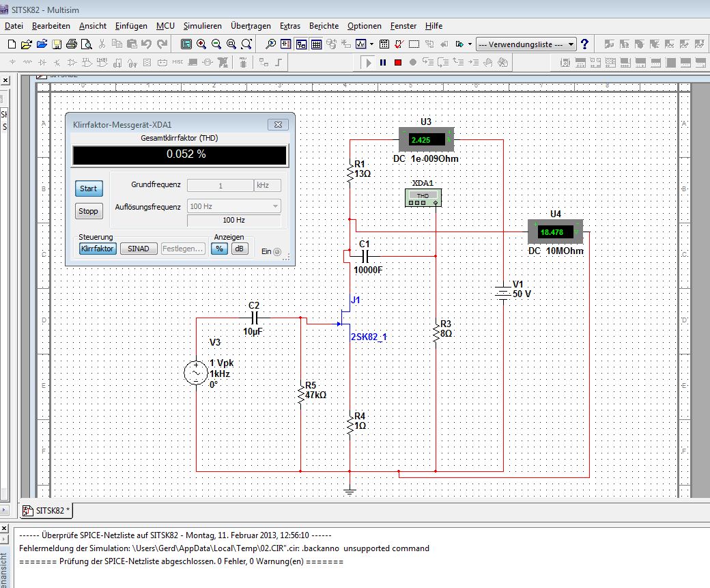The height and width of the screenshot is (588, 710).
Task: Click the THD 0.052 % readout
Action: pyautogui.click(x=180, y=154)
